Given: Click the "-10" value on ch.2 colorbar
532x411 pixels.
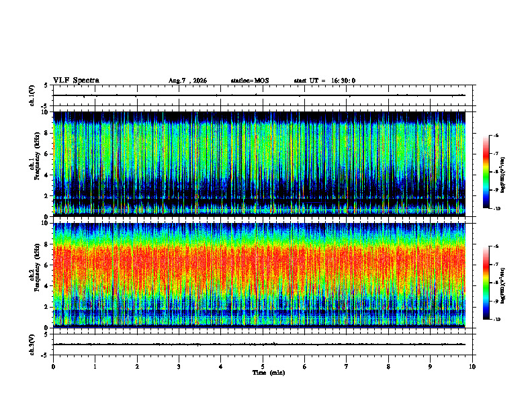Looking at the screenshot, I should tap(496, 320).
